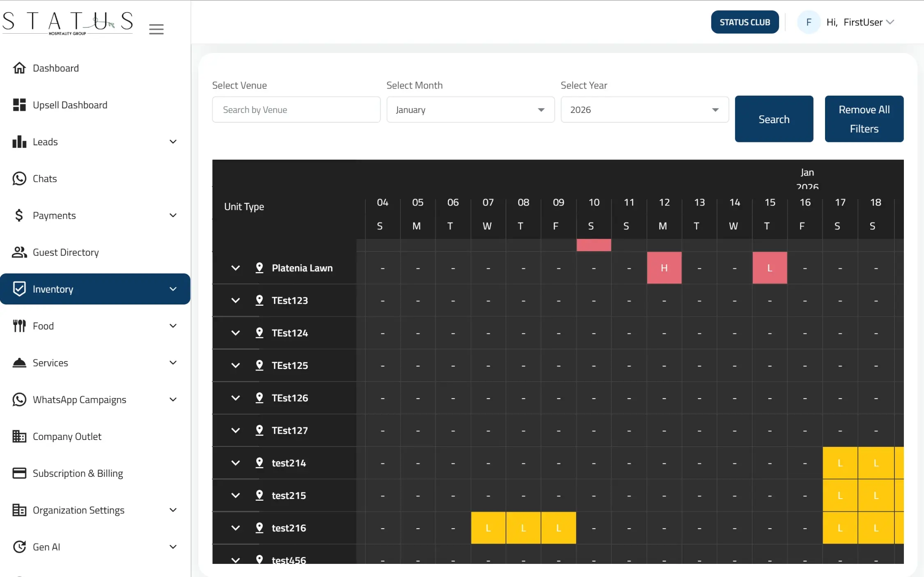
Task: Expand the Payments sidebar menu
Action: (173, 215)
